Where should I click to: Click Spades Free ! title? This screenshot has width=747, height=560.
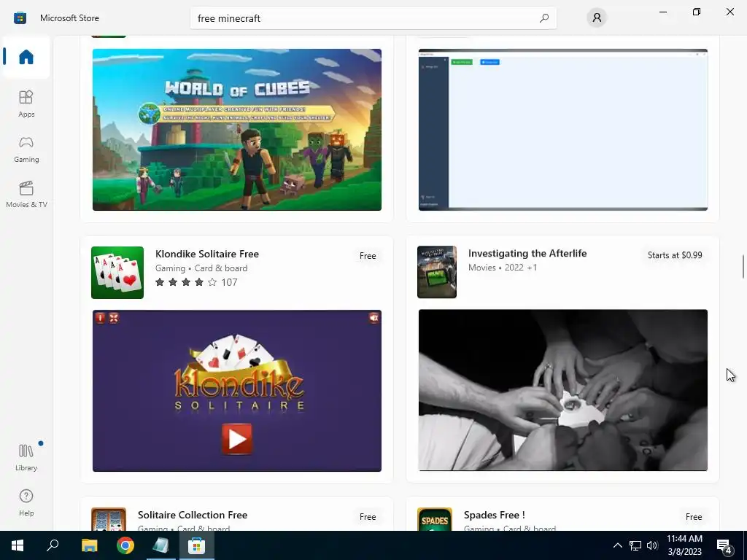(x=495, y=515)
